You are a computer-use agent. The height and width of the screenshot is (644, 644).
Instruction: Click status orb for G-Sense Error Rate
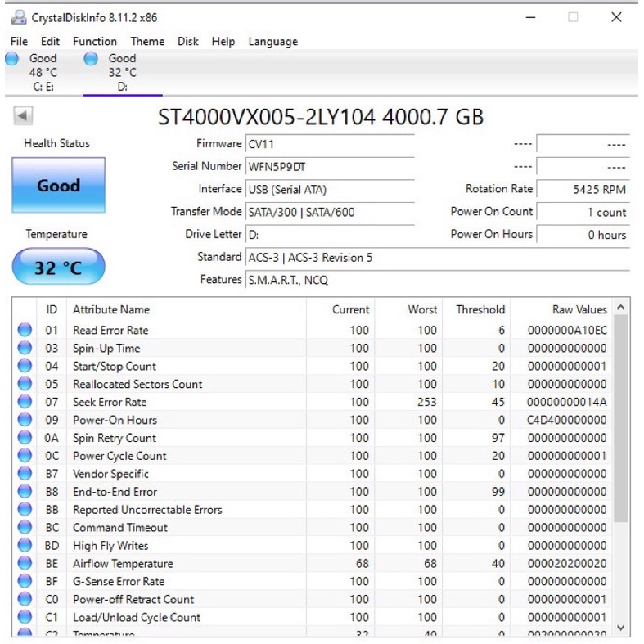click(x=25, y=581)
